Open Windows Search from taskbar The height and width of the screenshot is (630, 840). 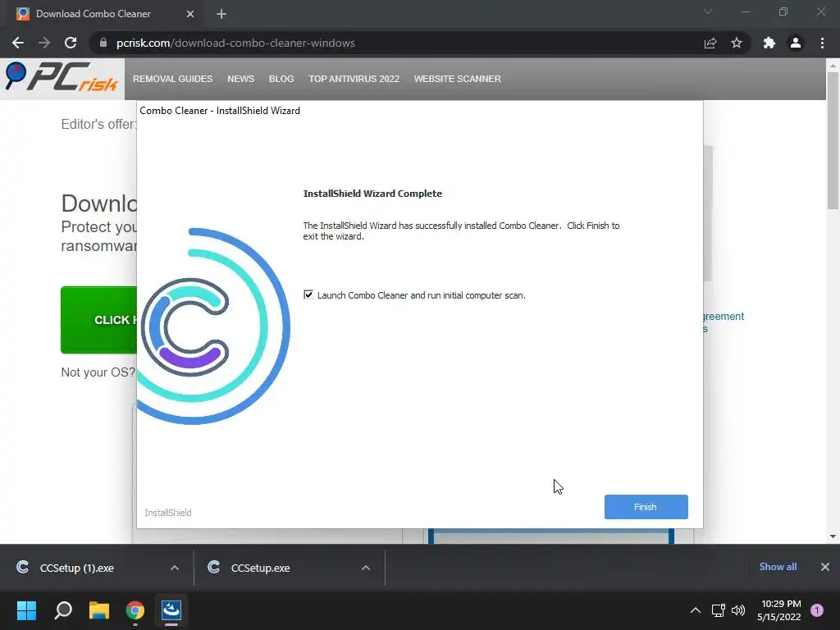coord(63,610)
